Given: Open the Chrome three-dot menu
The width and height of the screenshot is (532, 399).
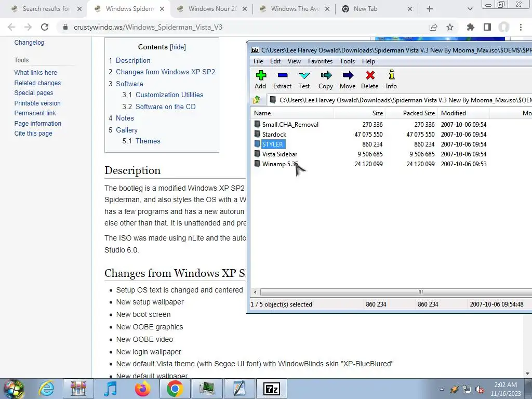Looking at the screenshot, I should [x=521, y=27].
